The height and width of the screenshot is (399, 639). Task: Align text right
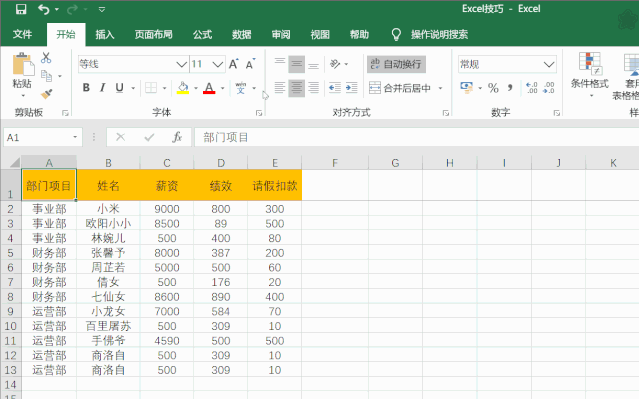(x=313, y=88)
